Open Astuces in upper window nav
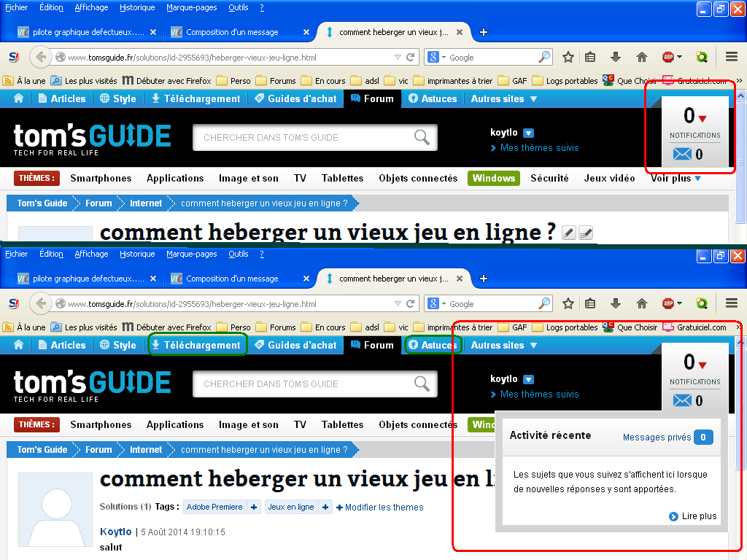Viewport: 747px width, 560px height. [x=433, y=99]
